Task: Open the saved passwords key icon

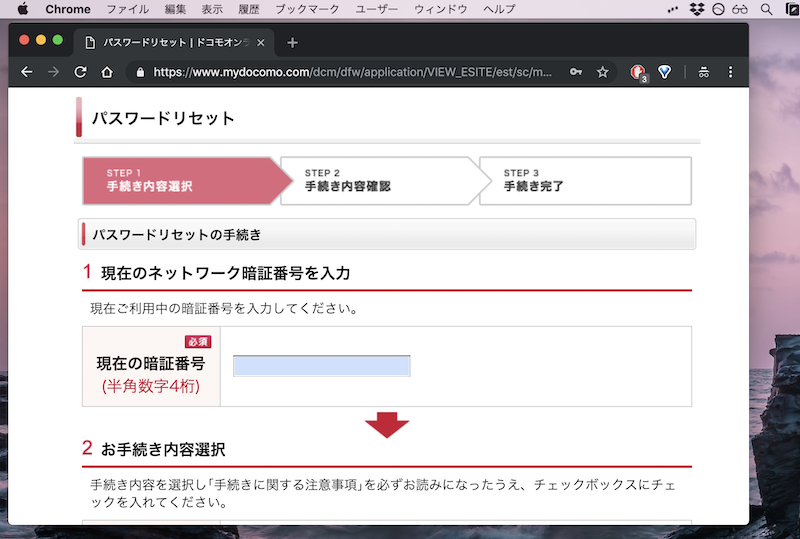Action: coord(576,72)
